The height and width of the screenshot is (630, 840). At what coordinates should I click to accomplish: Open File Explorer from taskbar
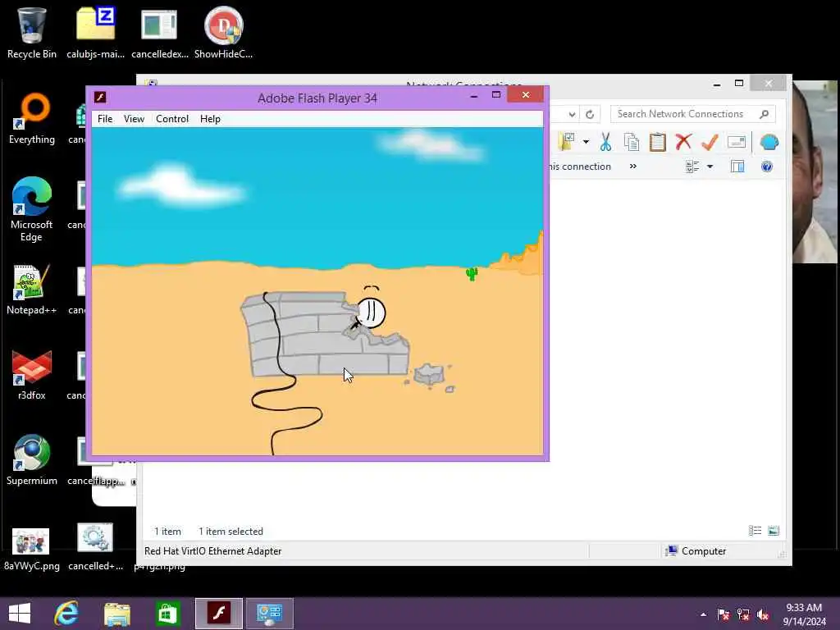[116, 614]
